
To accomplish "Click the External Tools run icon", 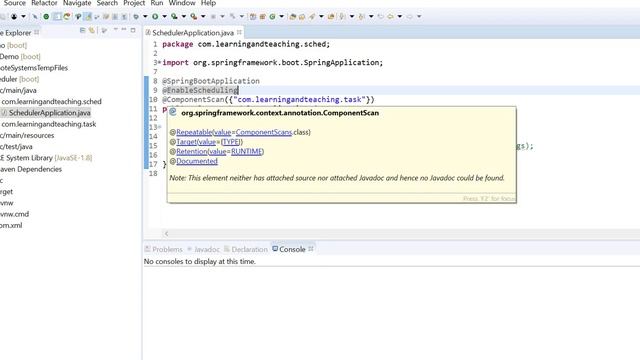I will pyautogui.click(x=193, y=16).
